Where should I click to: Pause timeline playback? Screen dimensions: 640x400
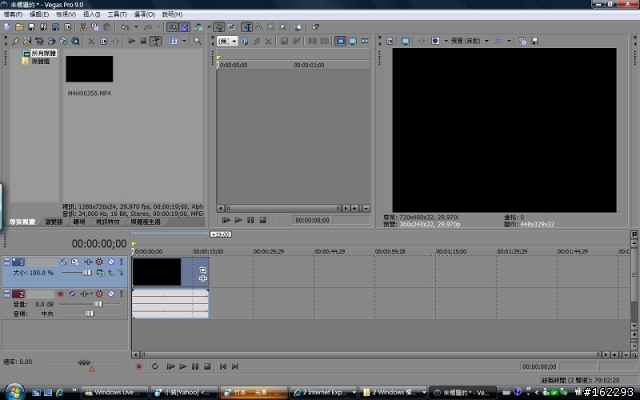pyautogui.click(x=195, y=367)
